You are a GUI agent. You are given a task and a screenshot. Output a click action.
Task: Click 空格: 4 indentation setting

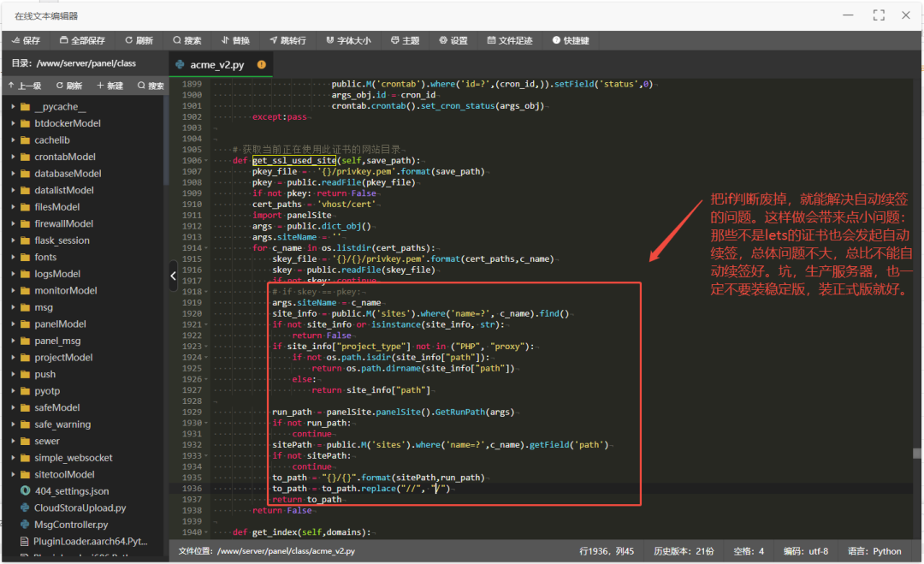pos(749,552)
